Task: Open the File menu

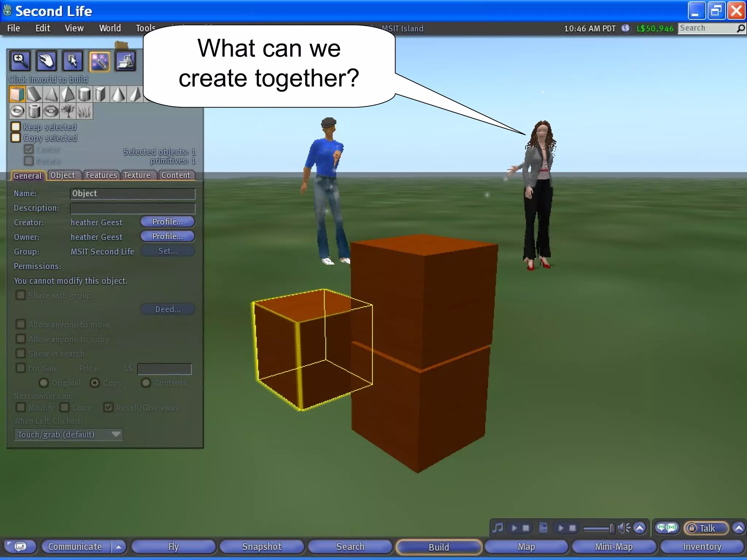Action: click(x=13, y=28)
